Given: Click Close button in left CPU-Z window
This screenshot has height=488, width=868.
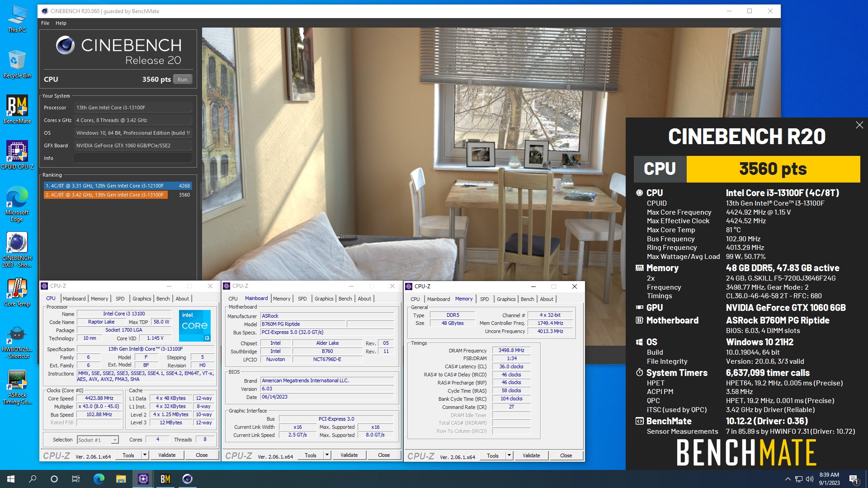Looking at the screenshot, I should 202,455.
